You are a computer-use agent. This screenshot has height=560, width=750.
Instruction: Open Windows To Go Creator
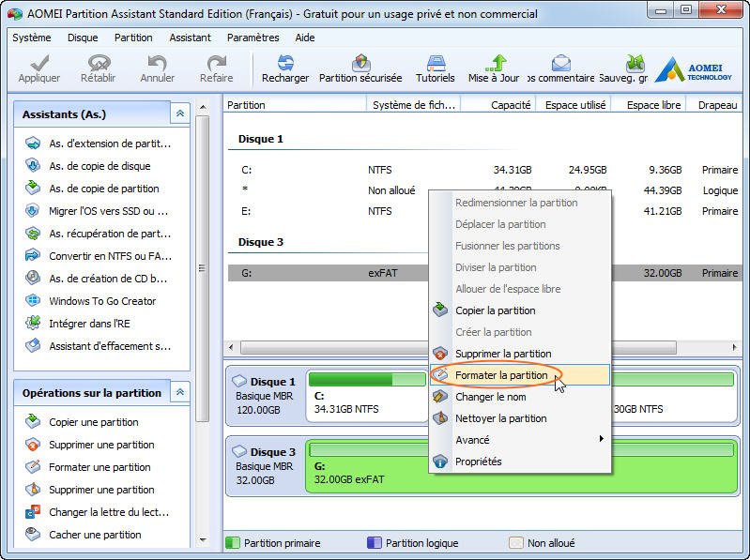(x=91, y=300)
